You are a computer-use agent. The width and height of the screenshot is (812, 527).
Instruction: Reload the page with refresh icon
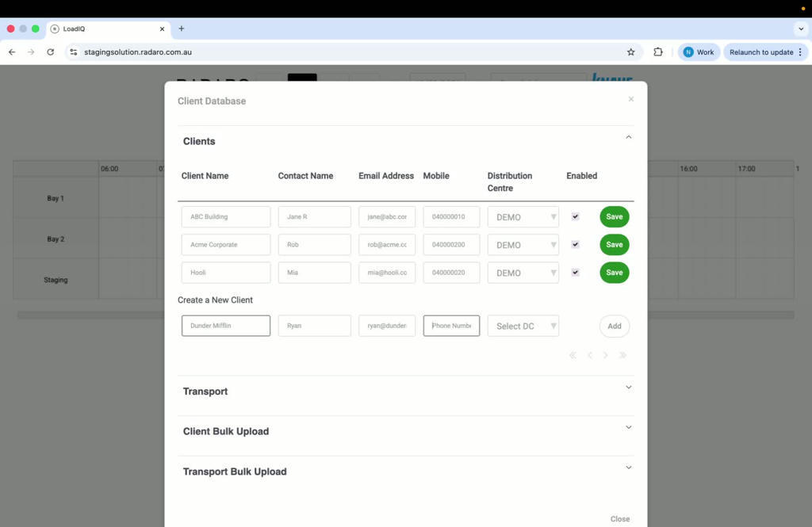click(x=50, y=52)
